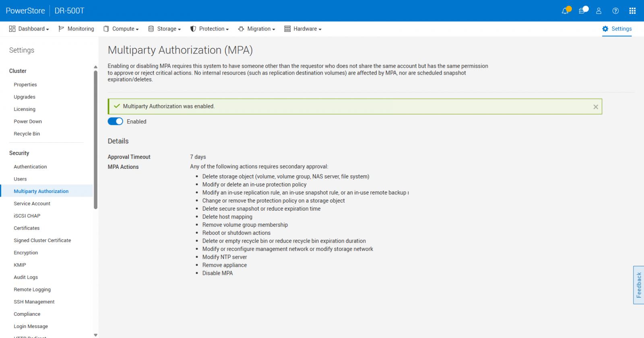Open the Feedback side tab

pyautogui.click(x=638, y=285)
